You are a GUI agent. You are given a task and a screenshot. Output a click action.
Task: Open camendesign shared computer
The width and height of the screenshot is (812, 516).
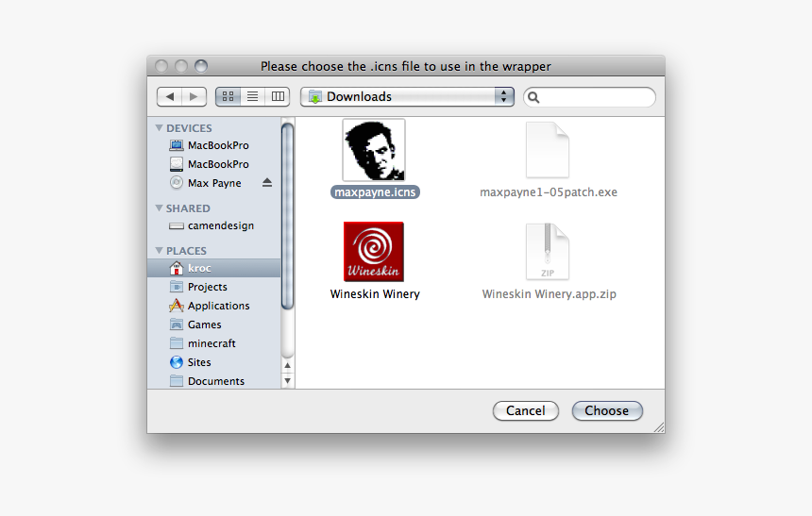point(214,225)
